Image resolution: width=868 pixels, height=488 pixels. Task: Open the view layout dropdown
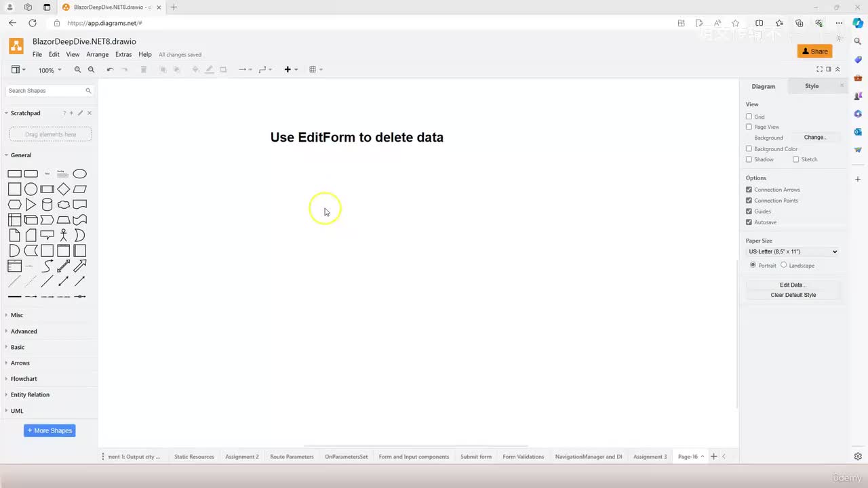[18, 70]
